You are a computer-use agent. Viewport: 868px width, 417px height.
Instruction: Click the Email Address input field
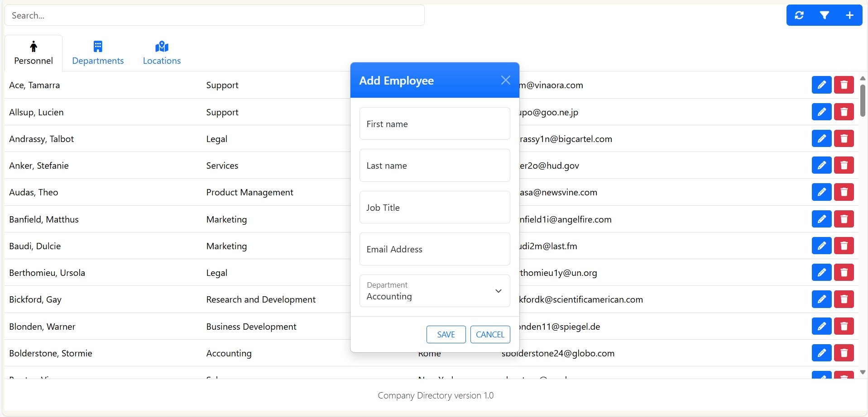(434, 249)
